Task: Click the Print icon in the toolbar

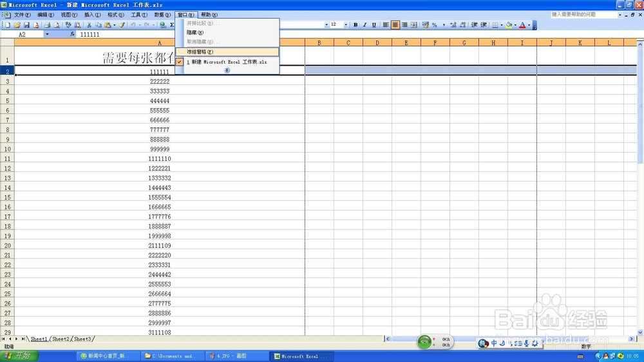Action: pos(47,25)
